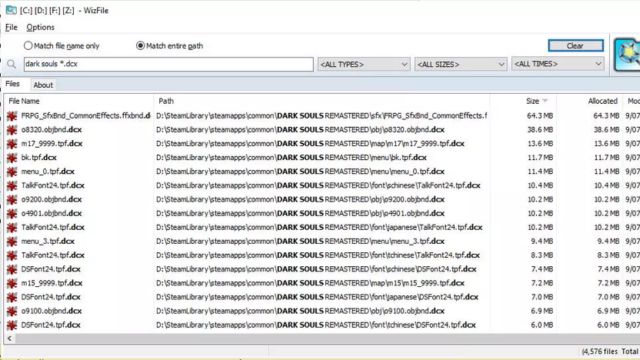This screenshot has width=640, height=360.
Task: Click path ending in map\m15\m15_9999.tpf.dcx
Action: tap(310, 283)
